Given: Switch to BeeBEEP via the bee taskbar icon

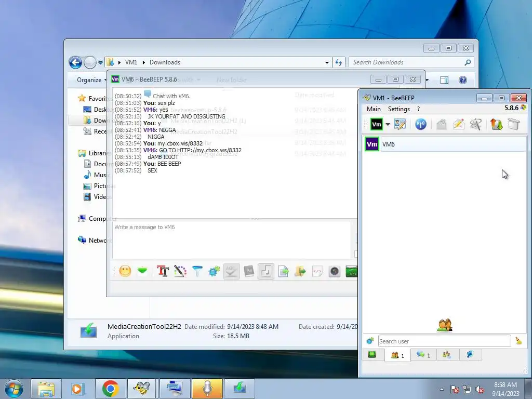Looking at the screenshot, I should coord(142,389).
